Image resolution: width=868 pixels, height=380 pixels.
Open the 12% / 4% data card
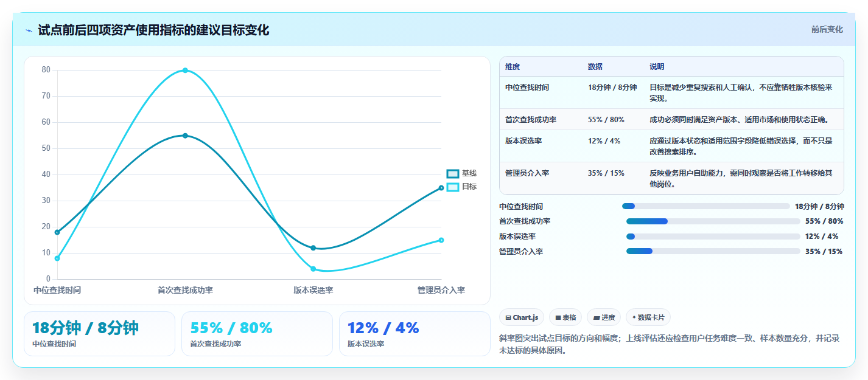tap(415, 334)
